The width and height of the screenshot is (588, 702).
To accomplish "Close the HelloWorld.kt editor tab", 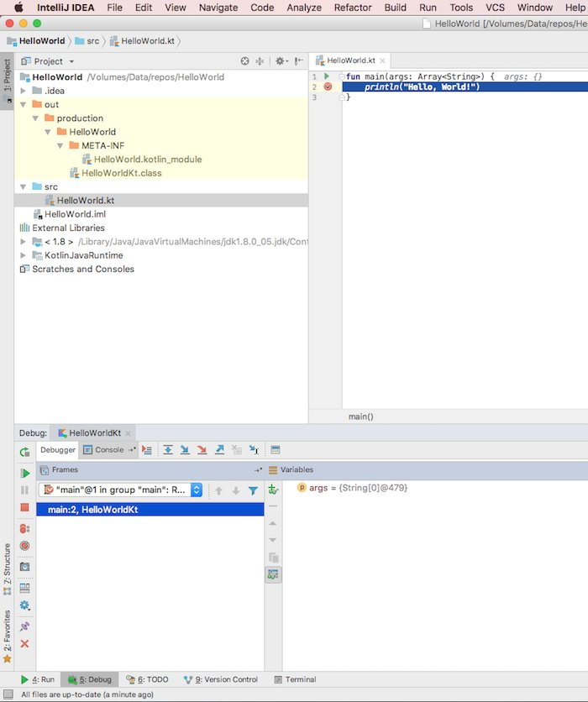I will pos(382,60).
